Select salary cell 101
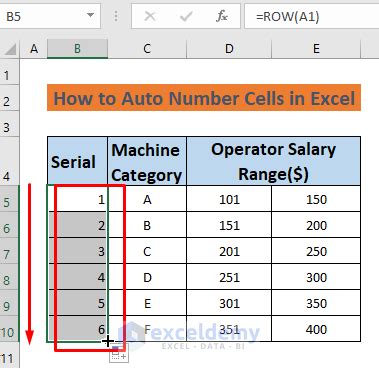The height and width of the screenshot is (368, 379). [x=229, y=199]
